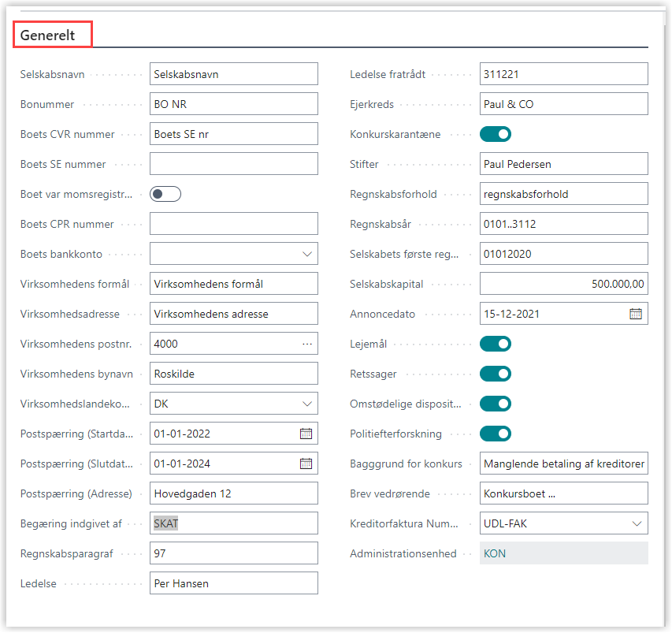Open calendar for Postspærring start date
Screen dimensions: 672x633
click(306, 434)
